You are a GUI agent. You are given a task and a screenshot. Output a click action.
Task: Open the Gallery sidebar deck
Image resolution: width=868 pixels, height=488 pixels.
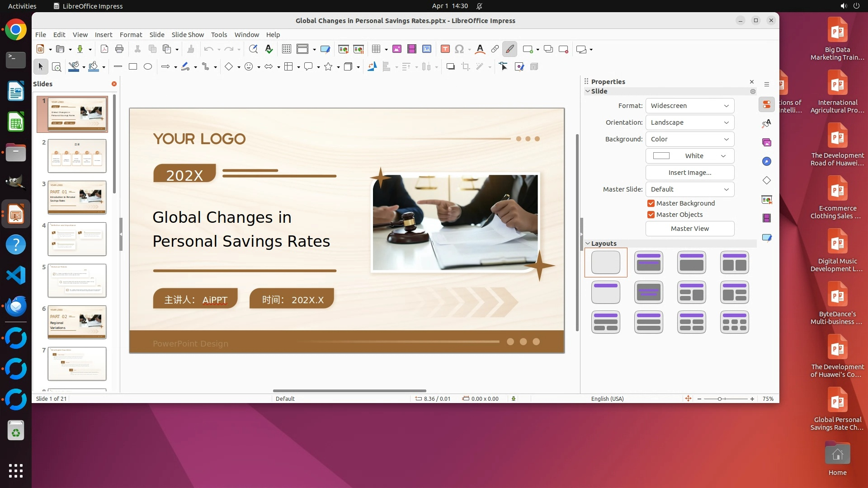click(767, 142)
